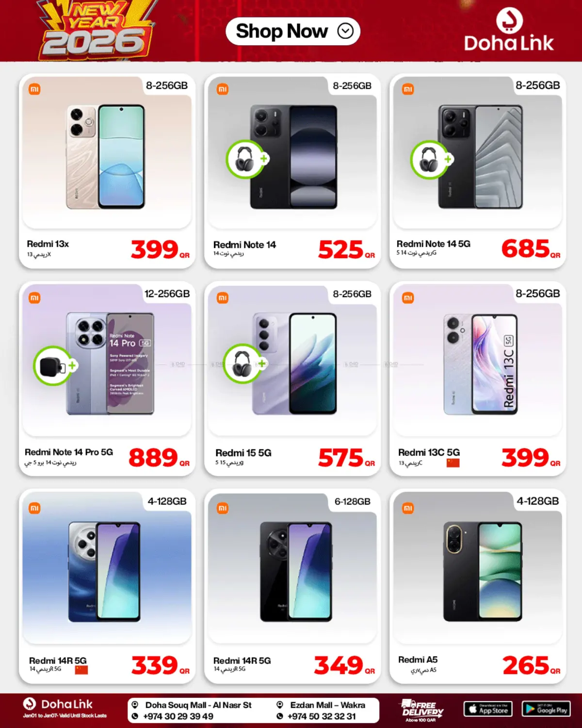Click the Google Play download badge
Viewport: 582px width, 728px height.
[546, 709]
